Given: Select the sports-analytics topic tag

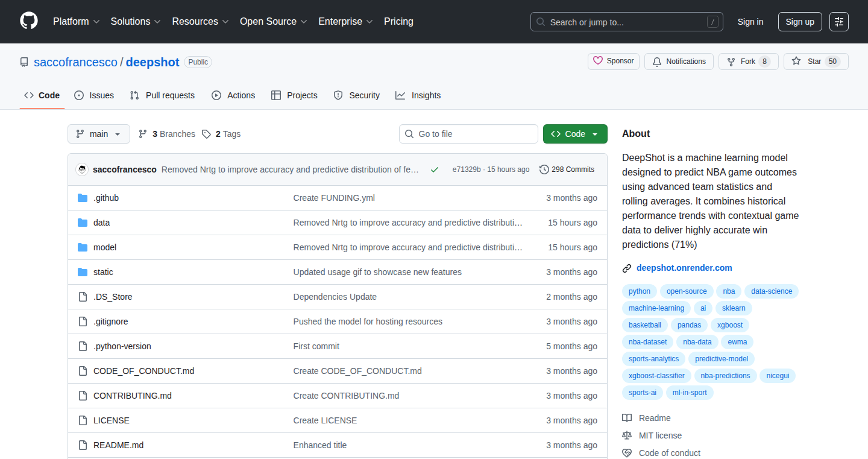Looking at the screenshot, I should pyautogui.click(x=653, y=359).
